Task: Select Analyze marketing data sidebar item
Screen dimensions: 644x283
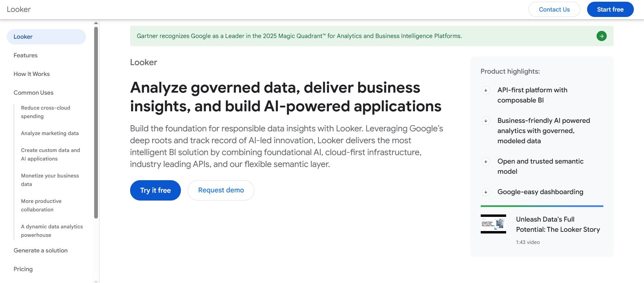Action: click(x=50, y=133)
